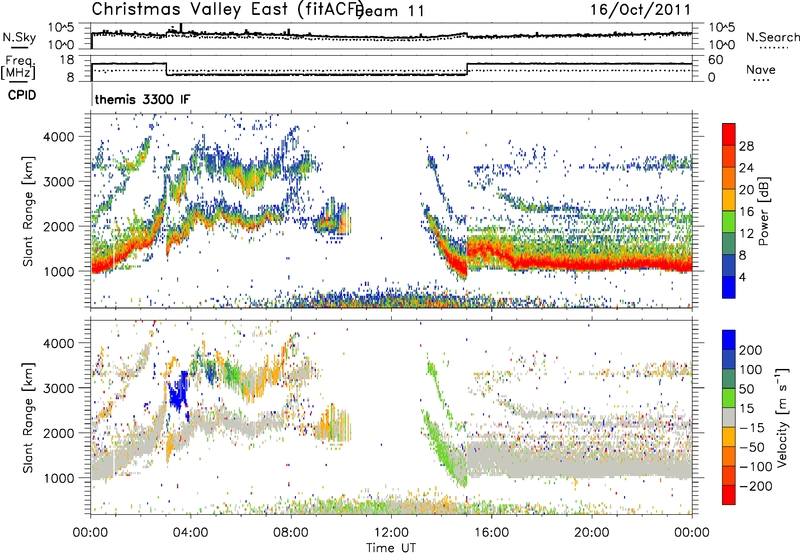Screen dimensions: 800x554
Task: Click the "Velocity [m s⁻¹]" color bar title
Action: (x=781, y=417)
